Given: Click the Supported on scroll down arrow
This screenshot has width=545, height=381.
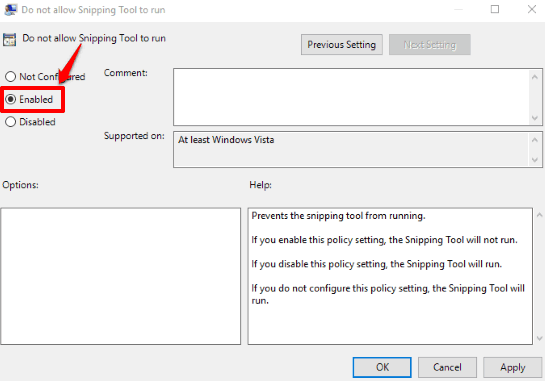Looking at the screenshot, I should tap(535, 160).
